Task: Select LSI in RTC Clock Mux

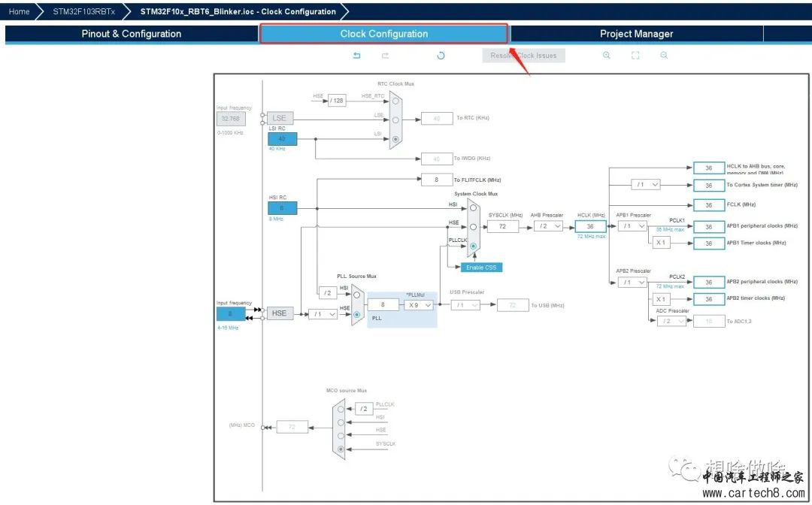Action: (x=395, y=139)
